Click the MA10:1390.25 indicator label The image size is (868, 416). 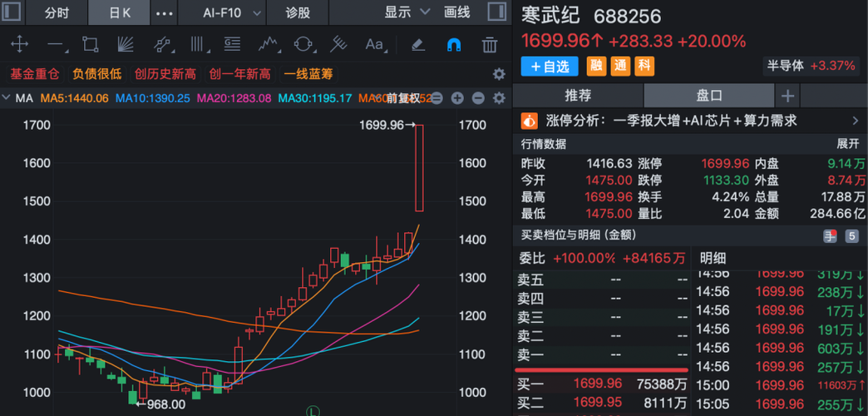[x=152, y=99]
